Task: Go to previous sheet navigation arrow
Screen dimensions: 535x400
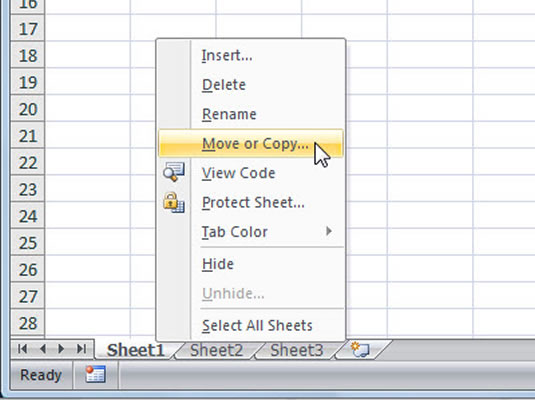Action: tap(43, 348)
